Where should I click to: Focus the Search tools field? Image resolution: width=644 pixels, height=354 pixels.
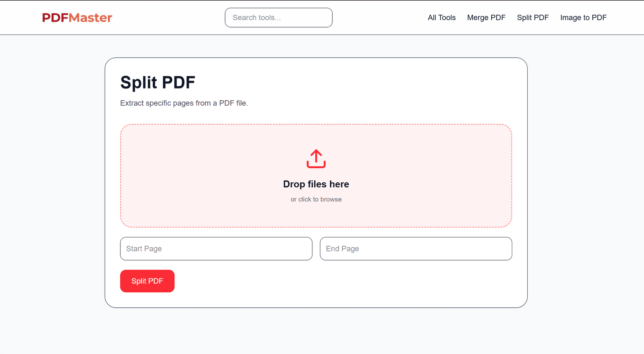tap(278, 17)
